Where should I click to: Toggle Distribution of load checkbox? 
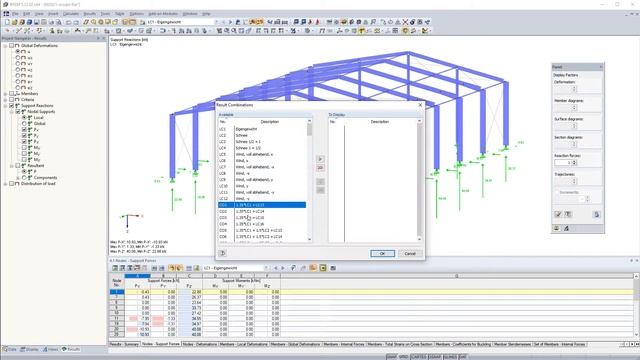pos(11,184)
